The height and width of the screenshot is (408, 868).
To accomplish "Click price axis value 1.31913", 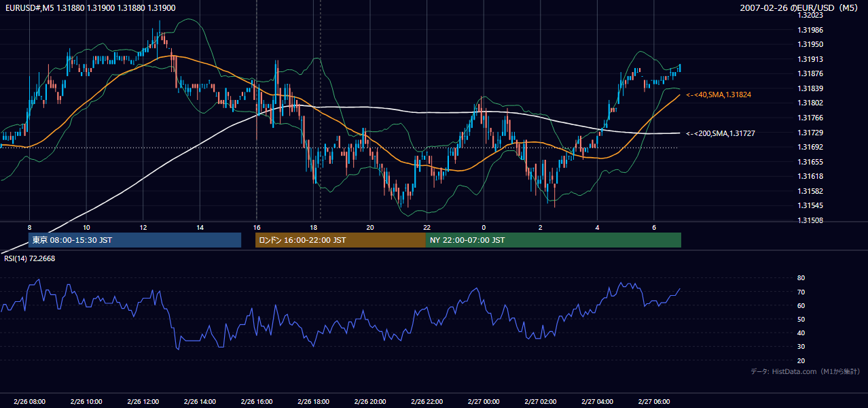I will (x=810, y=59).
